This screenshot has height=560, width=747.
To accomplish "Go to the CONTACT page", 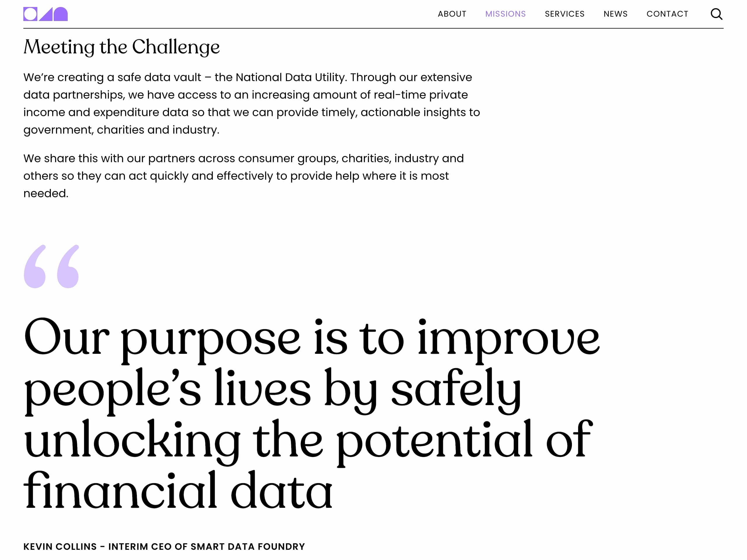I will click(668, 14).
